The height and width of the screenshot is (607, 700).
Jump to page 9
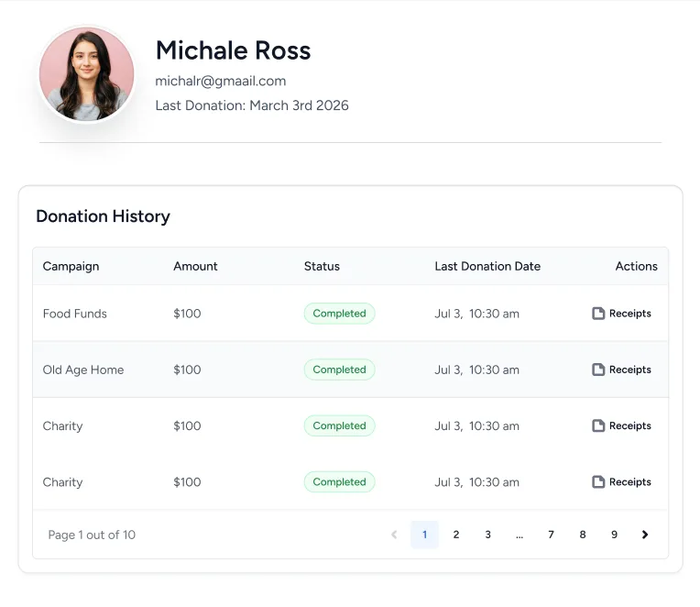614,535
